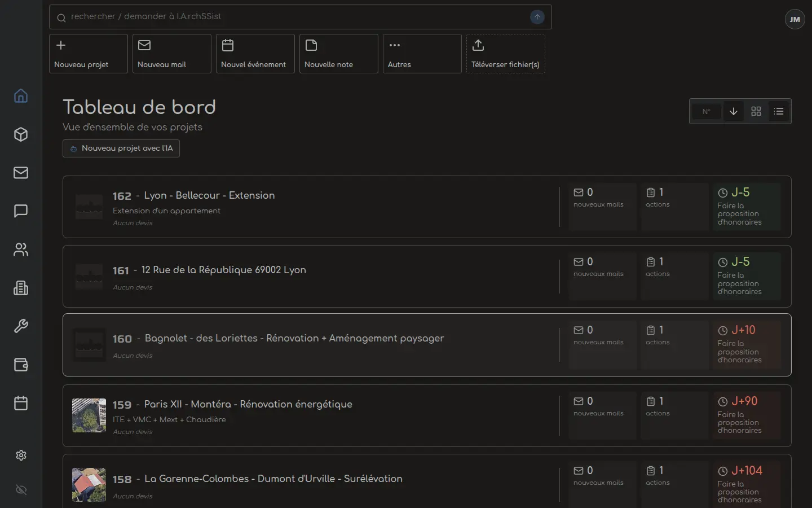Switch to grid view
Screen dimensions: 812x508
(x=756, y=111)
